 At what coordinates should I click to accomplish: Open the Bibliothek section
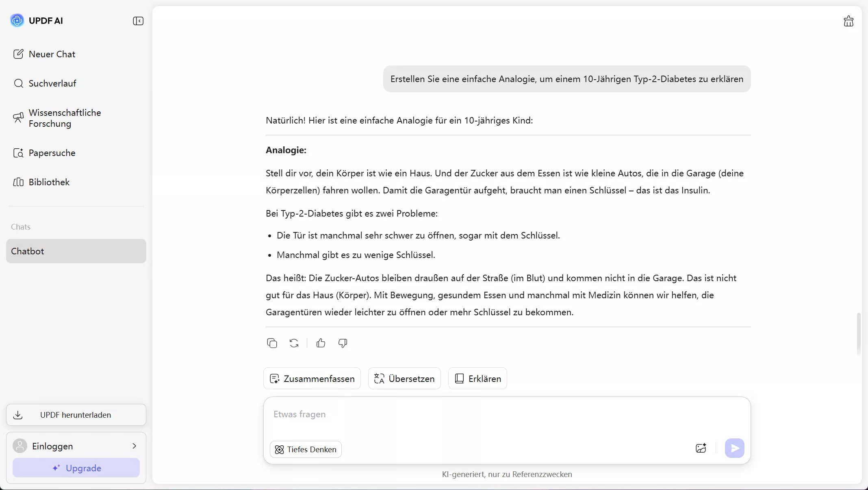click(49, 182)
